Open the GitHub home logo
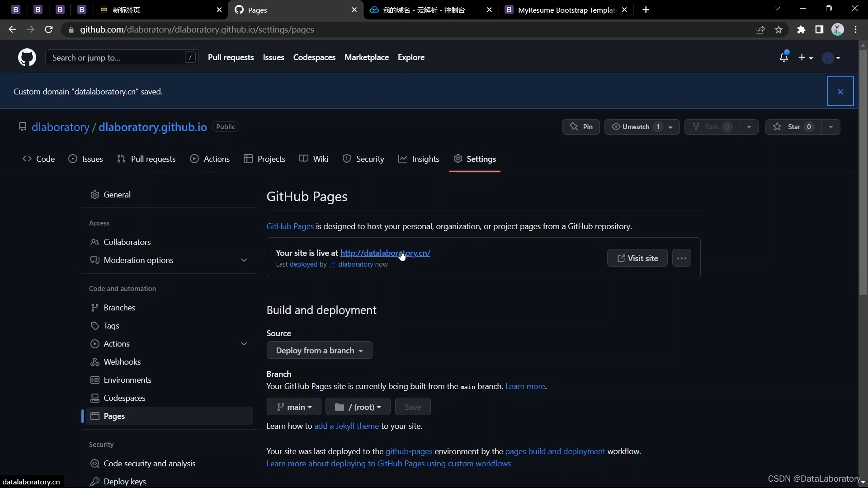Screen dimensions: 868x488 tap(27, 57)
